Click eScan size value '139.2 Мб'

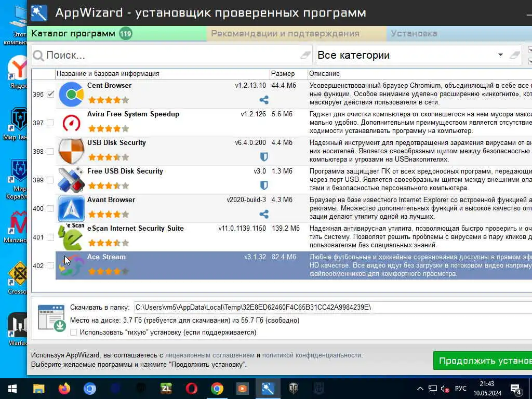click(286, 229)
